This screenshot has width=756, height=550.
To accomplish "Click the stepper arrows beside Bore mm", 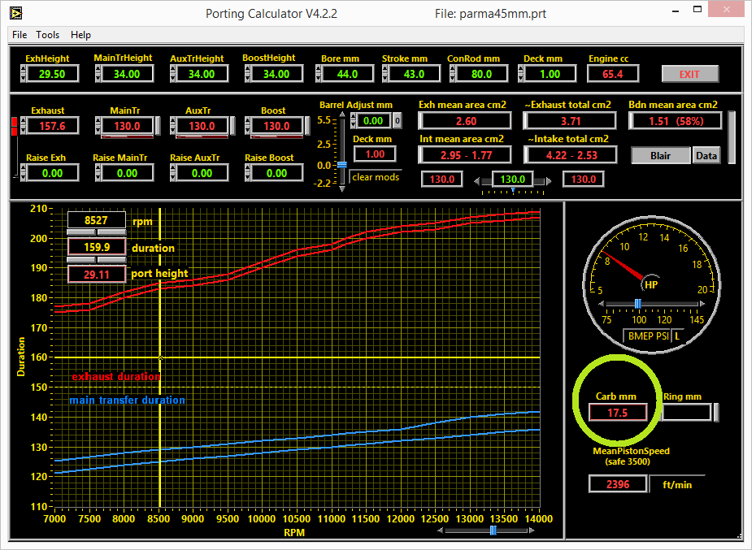I will pos(320,74).
